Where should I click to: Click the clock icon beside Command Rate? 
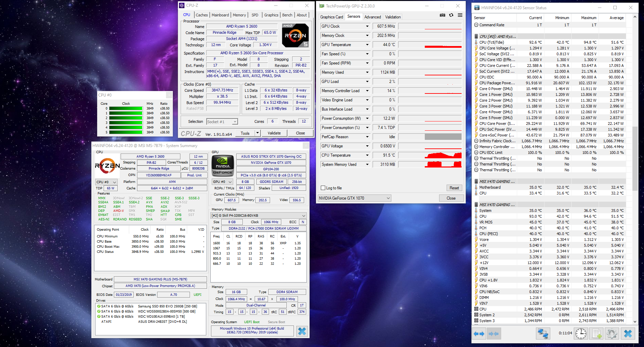click(x=476, y=25)
